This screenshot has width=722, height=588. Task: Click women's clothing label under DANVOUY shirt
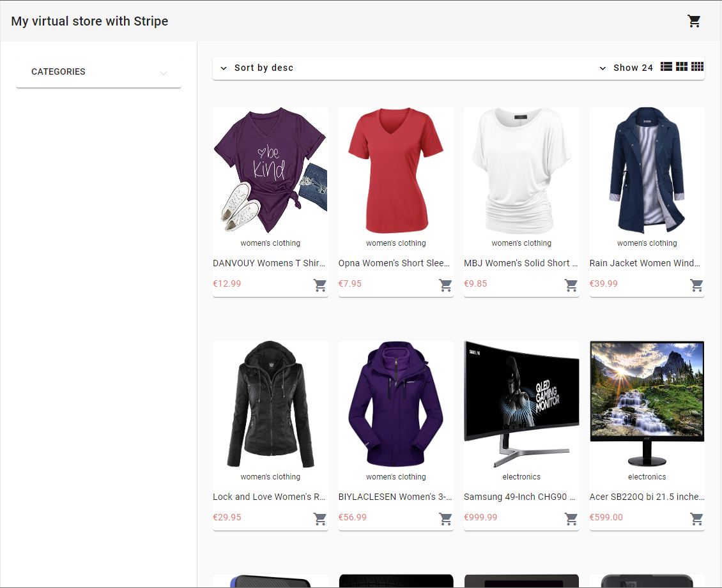tap(270, 243)
